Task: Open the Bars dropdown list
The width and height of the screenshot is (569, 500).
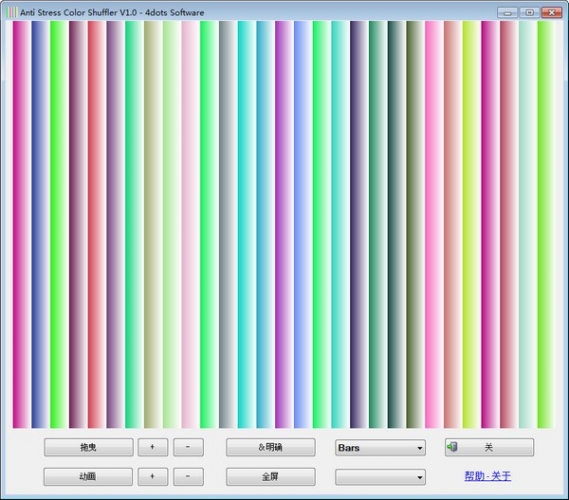Action: click(380, 448)
